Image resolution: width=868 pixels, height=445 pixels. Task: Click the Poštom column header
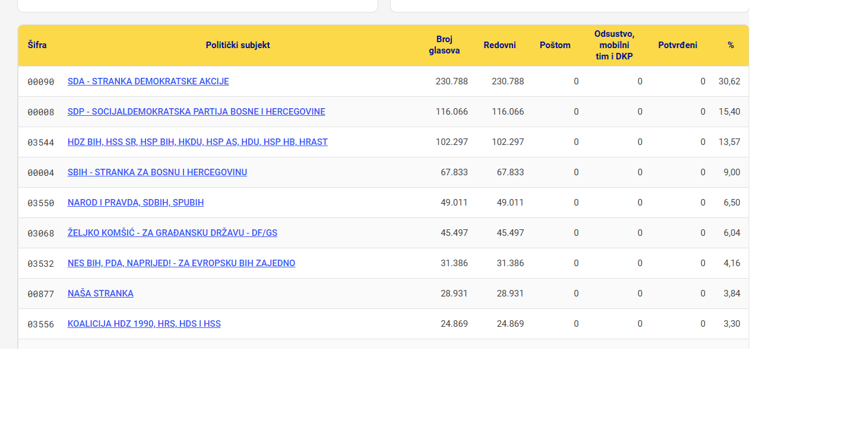(555, 45)
